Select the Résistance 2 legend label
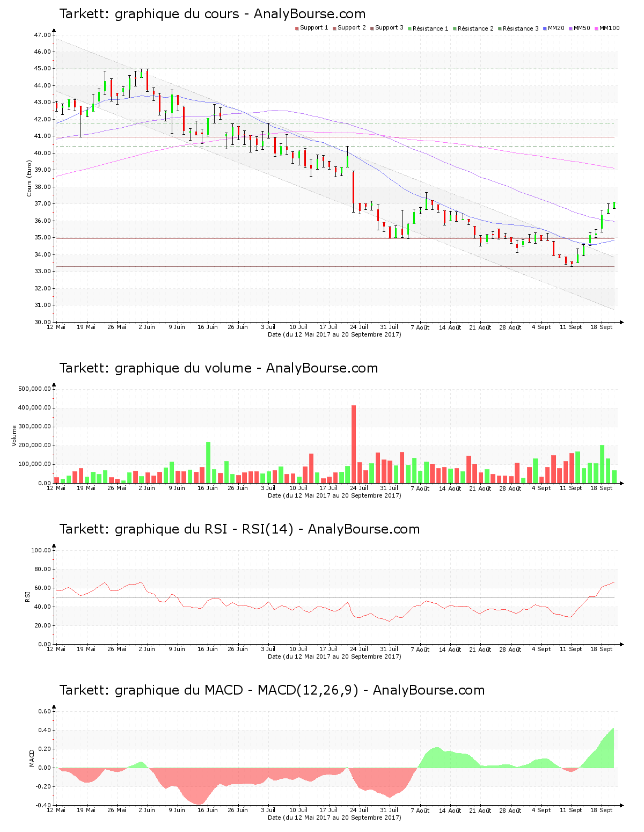 click(475, 28)
